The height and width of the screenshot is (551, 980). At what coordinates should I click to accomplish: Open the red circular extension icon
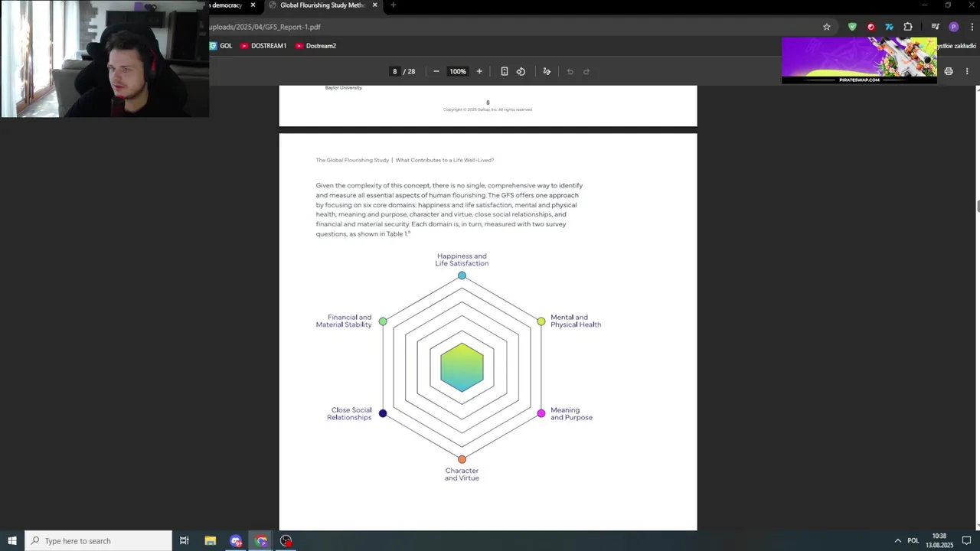(871, 27)
